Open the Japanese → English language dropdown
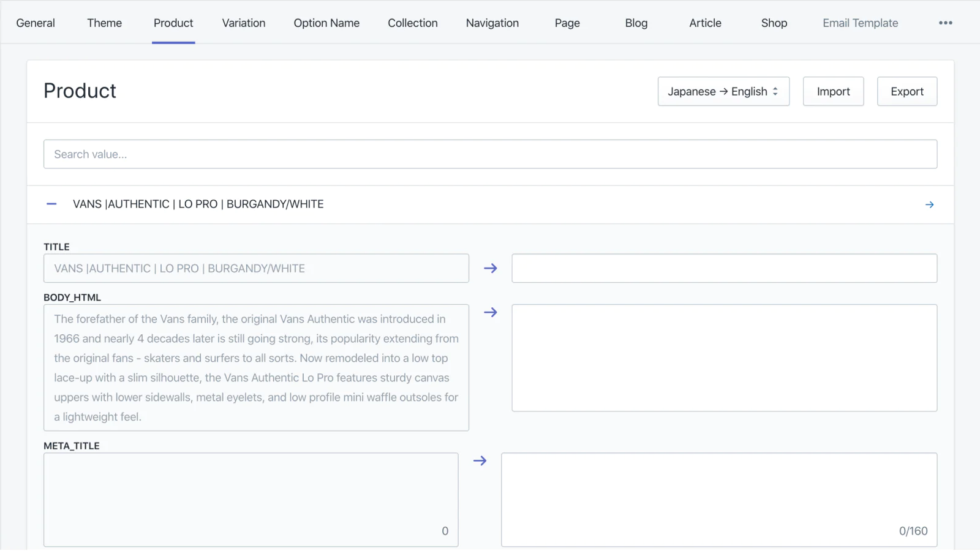The width and height of the screenshot is (980, 551). pos(723,91)
